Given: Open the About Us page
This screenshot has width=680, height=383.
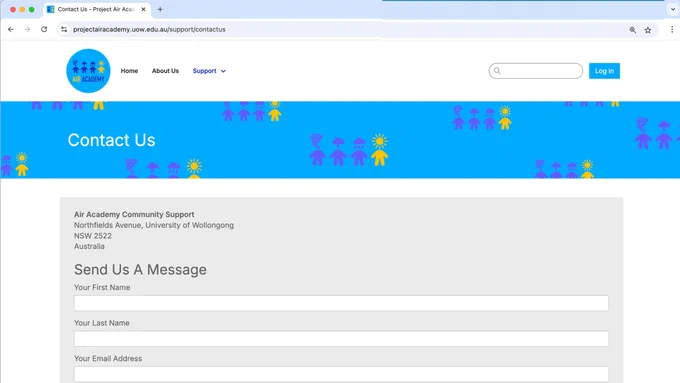Looking at the screenshot, I should click(x=165, y=71).
